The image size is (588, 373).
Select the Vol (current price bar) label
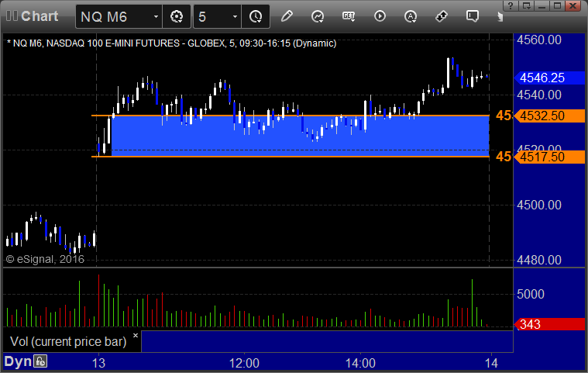(68, 341)
